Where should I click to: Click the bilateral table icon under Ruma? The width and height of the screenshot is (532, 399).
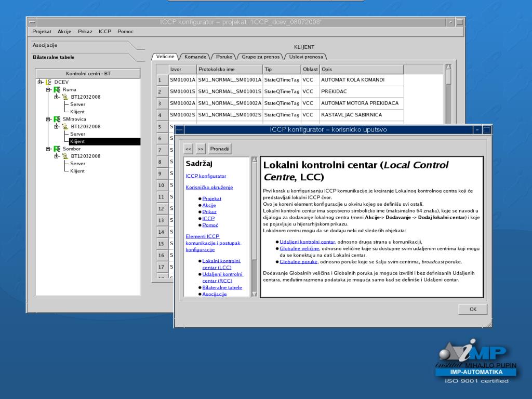[65, 97]
